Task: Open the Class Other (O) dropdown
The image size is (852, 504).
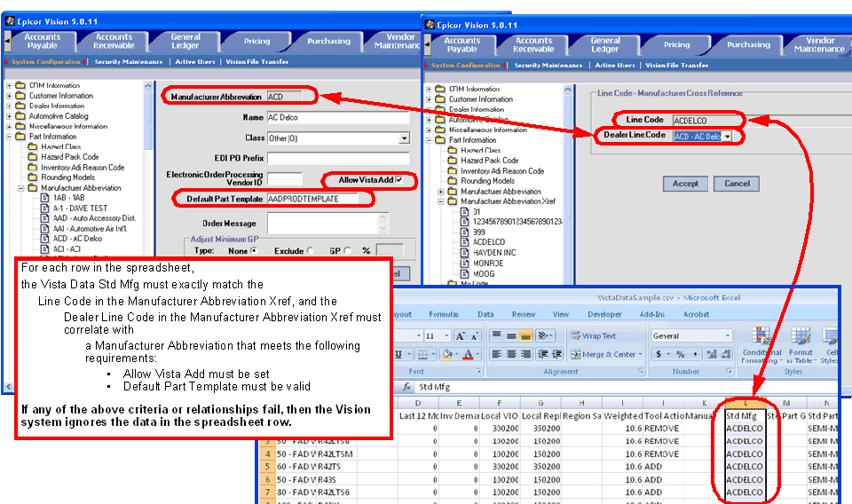Action: pyautogui.click(x=404, y=138)
